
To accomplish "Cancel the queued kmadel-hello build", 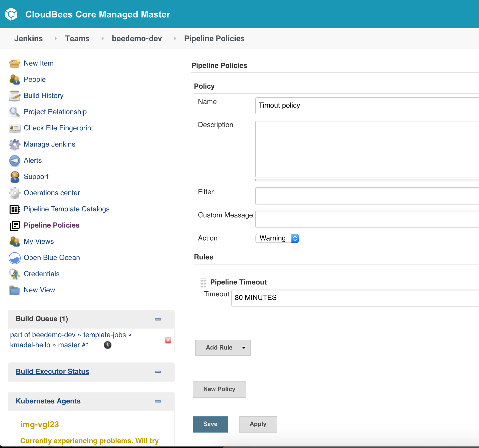I will pyautogui.click(x=168, y=340).
